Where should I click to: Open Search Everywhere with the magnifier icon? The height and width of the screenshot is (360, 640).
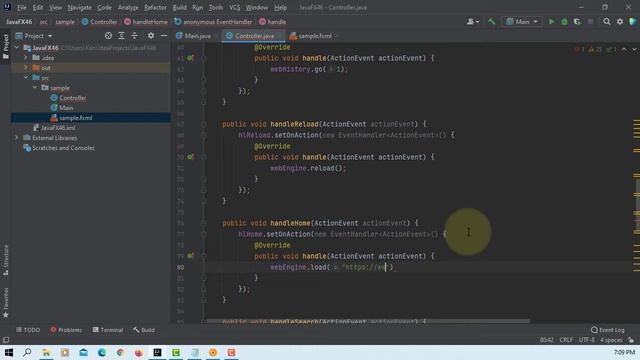pos(607,22)
